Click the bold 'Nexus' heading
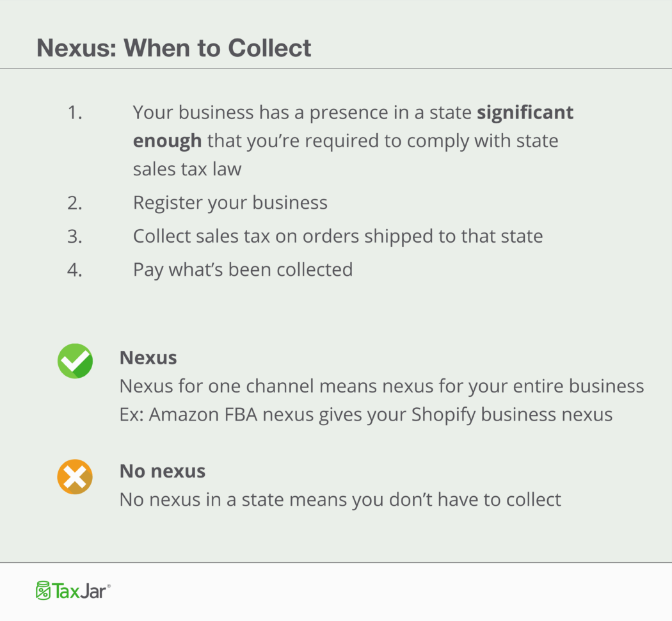The image size is (672, 621). [148, 358]
